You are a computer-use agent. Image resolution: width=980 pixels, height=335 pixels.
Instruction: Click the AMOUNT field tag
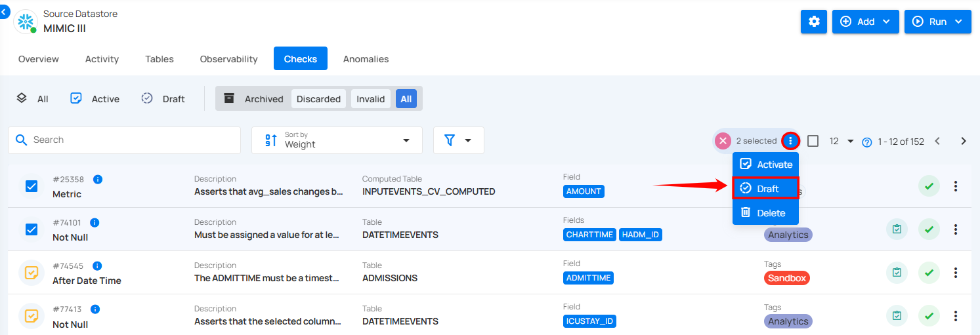pyautogui.click(x=584, y=191)
